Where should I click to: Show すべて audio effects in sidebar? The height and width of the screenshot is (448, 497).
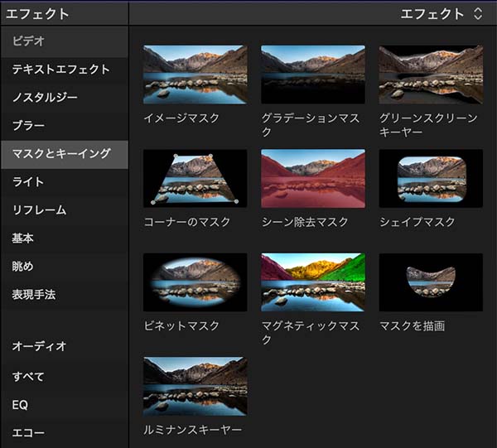28,377
